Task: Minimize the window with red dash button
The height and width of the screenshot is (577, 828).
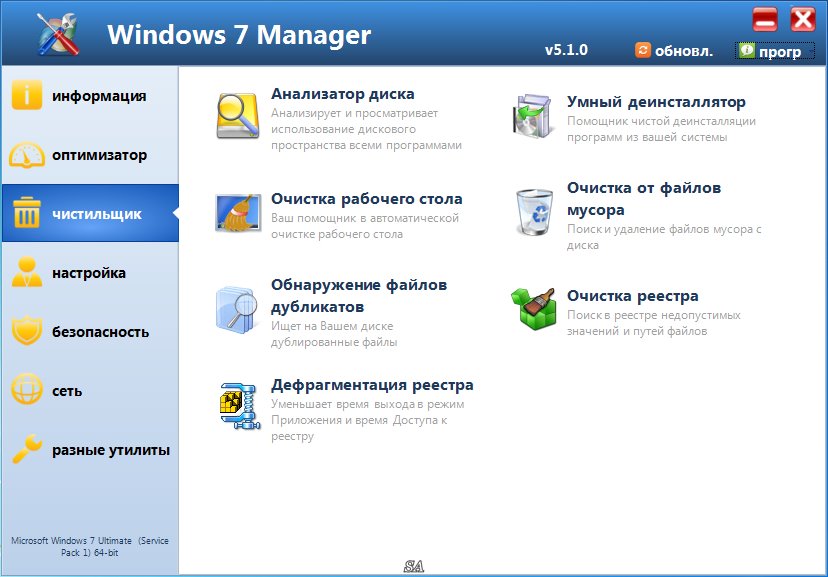Action: coord(765,20)
